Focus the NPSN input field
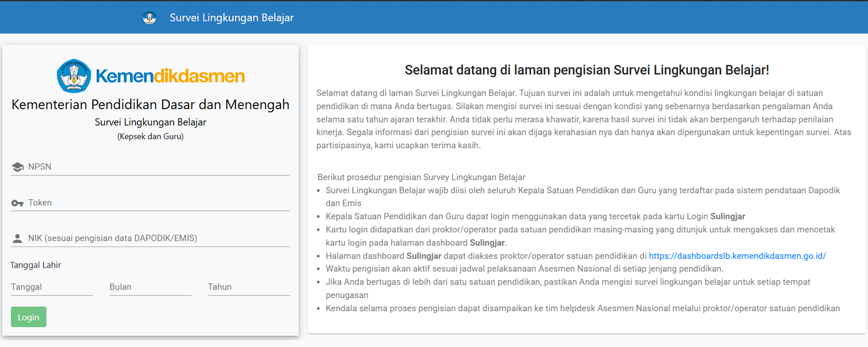The height and width of the screenshot is (347, 868). point(150,167)
